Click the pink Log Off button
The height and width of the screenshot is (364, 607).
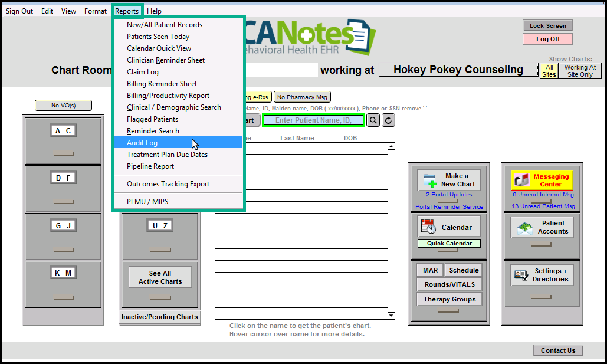pyautogui.click(x=547, y=39)
